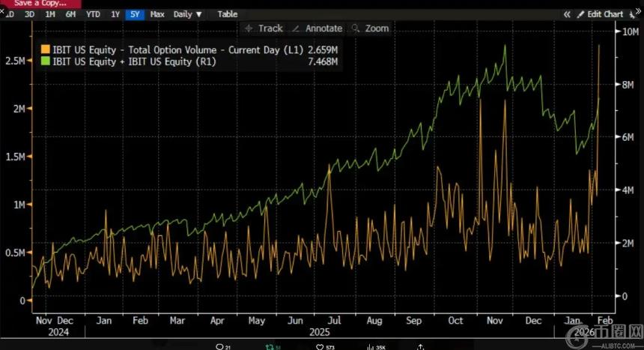Switch to the Table view tab
The image size is (644, 350).
227,14
